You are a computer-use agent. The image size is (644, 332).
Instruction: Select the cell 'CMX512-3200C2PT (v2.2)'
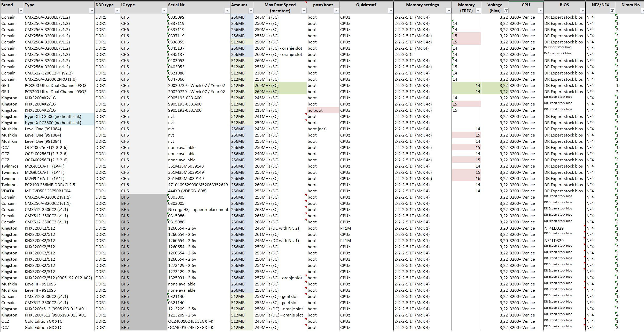(x=59, y=73)
